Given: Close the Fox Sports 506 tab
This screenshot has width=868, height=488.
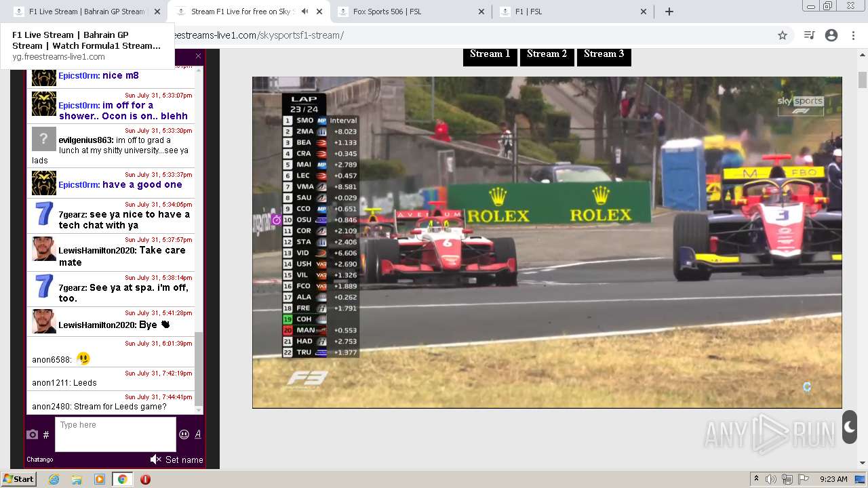Looking at the screenshot, I should [481, 12].
